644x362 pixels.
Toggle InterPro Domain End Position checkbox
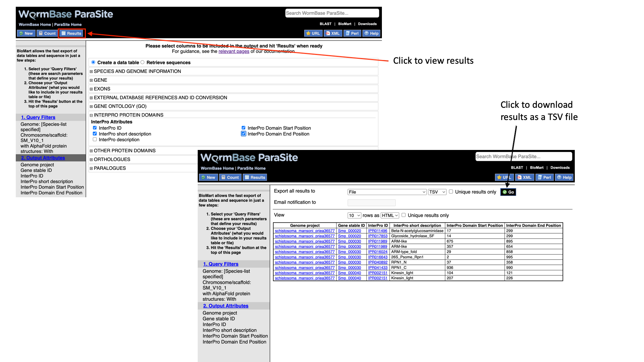pyautogui.click(x=243, y=134)
